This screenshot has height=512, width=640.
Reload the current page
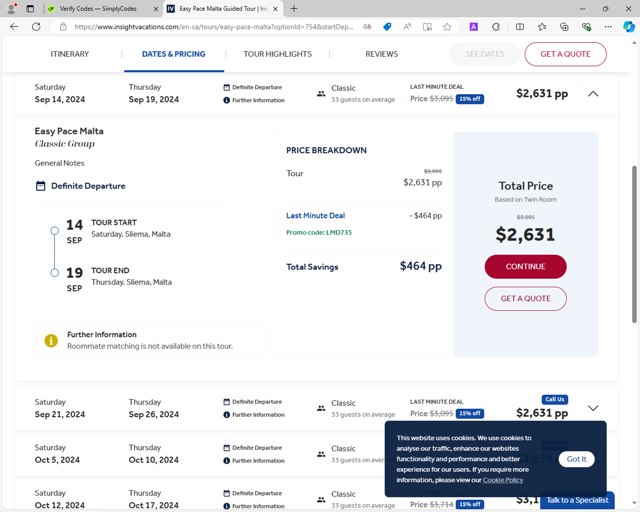tap(36, 27)
